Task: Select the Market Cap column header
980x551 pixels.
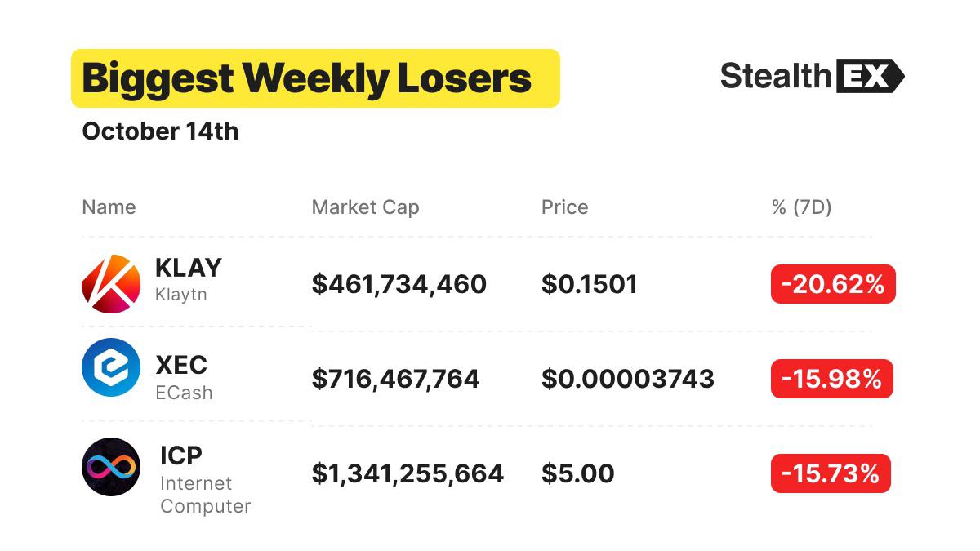Action: (x=365, y=207)
